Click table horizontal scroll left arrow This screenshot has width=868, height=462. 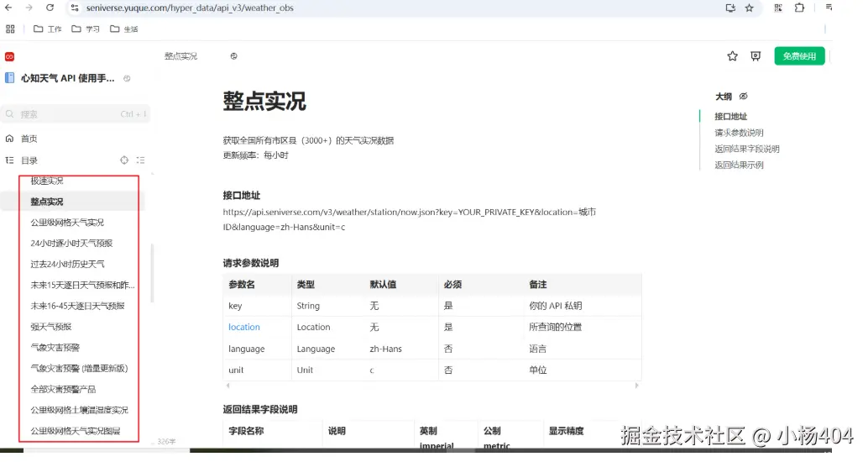tap(227, 386)
